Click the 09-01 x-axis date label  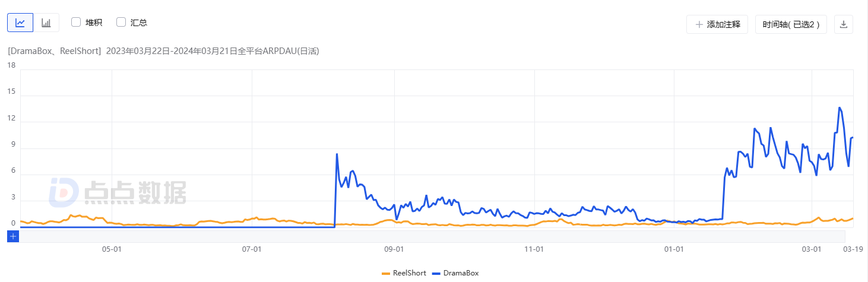[x=394, y=250]
